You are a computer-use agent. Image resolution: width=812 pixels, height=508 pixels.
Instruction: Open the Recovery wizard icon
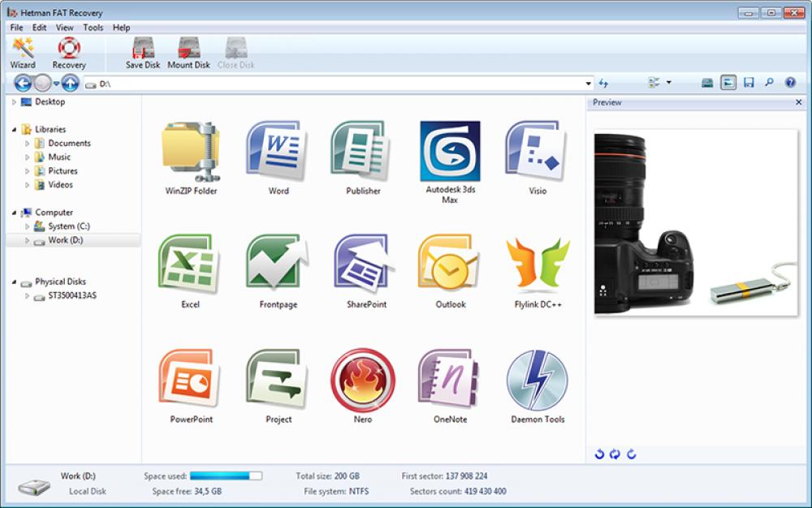(x=69, y=50)
